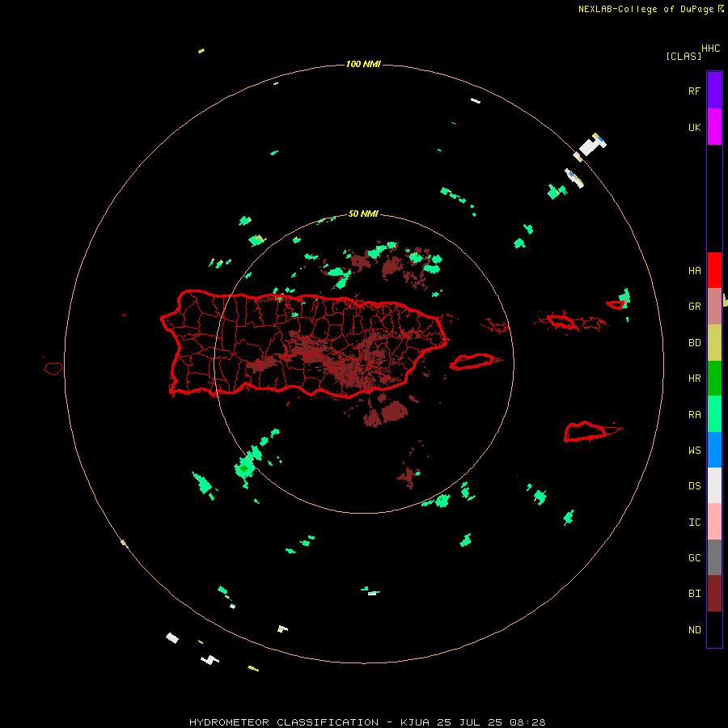Screen dimensions: 728x728
Task: Click the Vieques island outline
Action: pos(473,362)
